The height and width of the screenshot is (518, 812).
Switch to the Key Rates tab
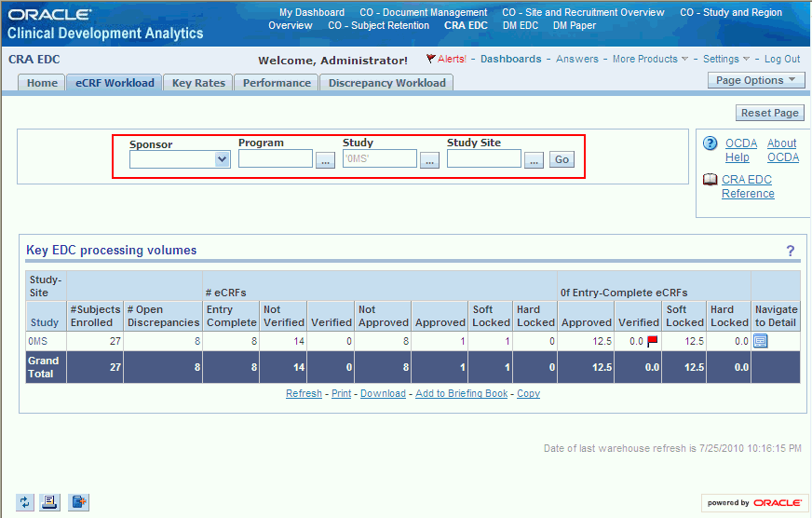tap(198, 83)
